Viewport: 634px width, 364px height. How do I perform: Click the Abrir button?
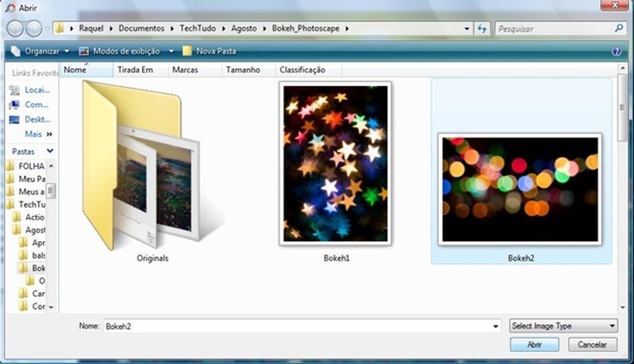535,345
